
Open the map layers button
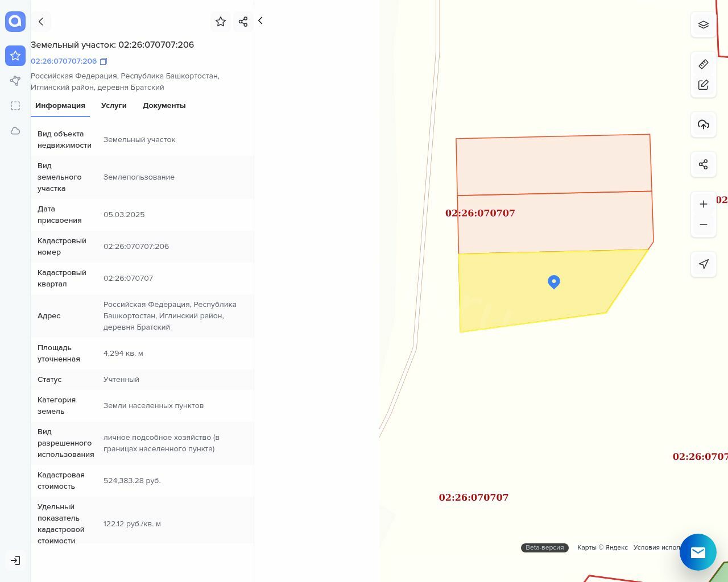(x=704, y=25)
